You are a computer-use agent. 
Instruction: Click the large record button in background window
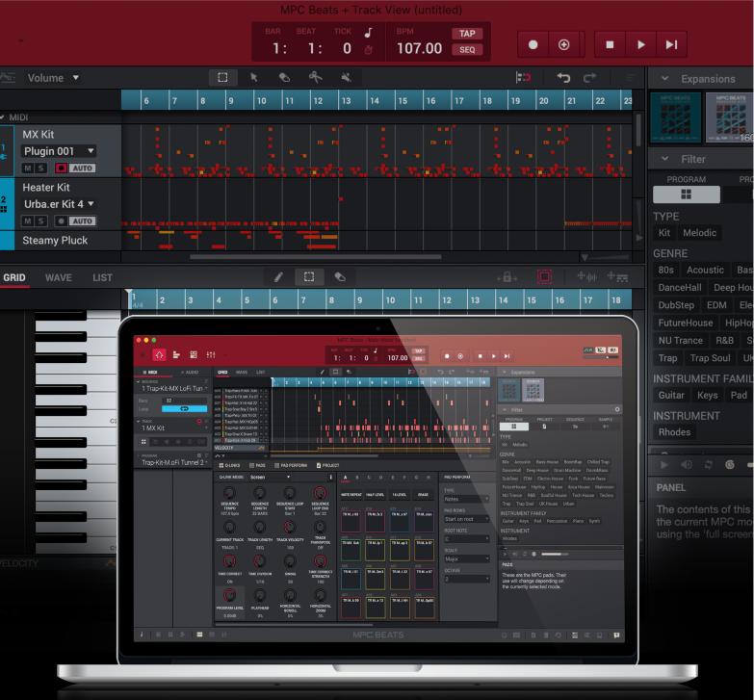[533, 44]
